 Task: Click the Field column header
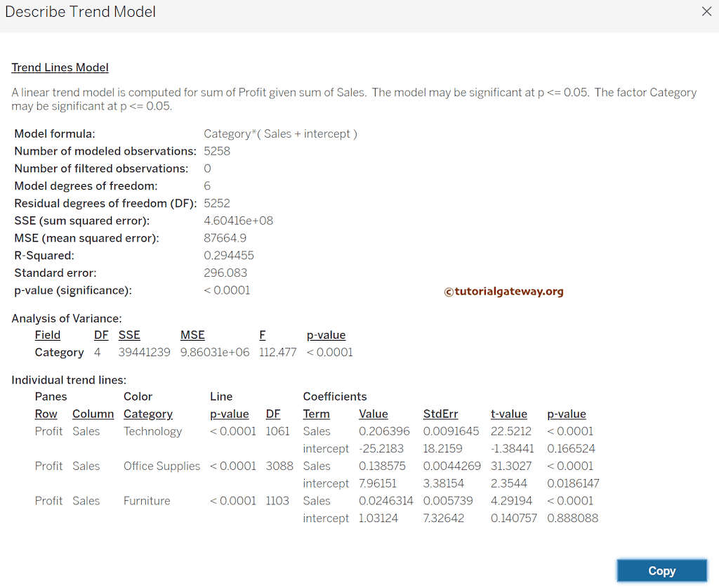pos(48,335)
